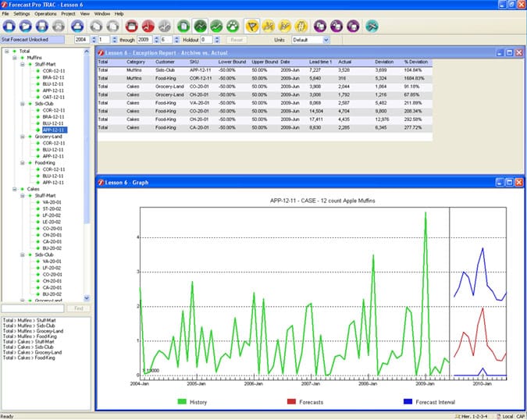This screenshot has height=420, width=527.
Task: Click the light green line chart icon
Action: coord(216,27)
